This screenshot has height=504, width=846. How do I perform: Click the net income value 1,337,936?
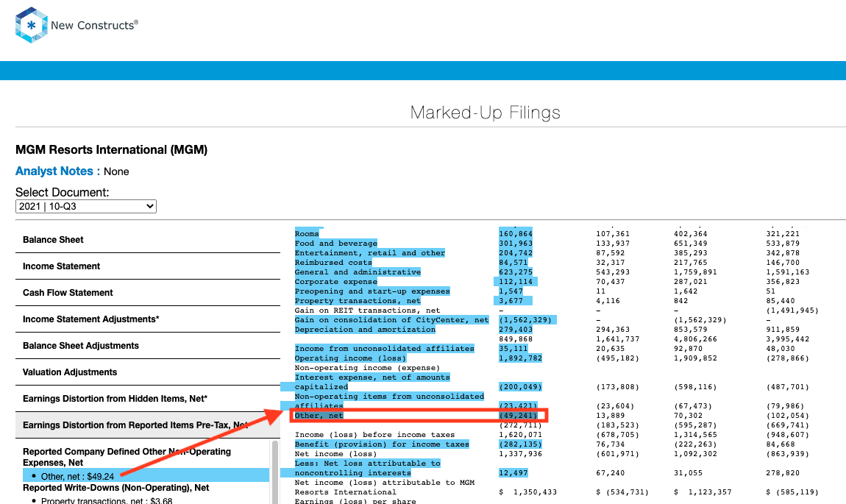coord(520,454)
